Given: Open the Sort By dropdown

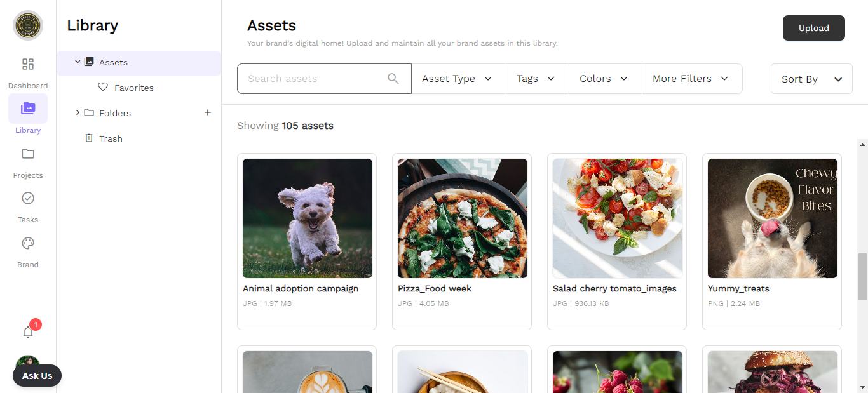Looking at the screenshot, I should (811, 79).
